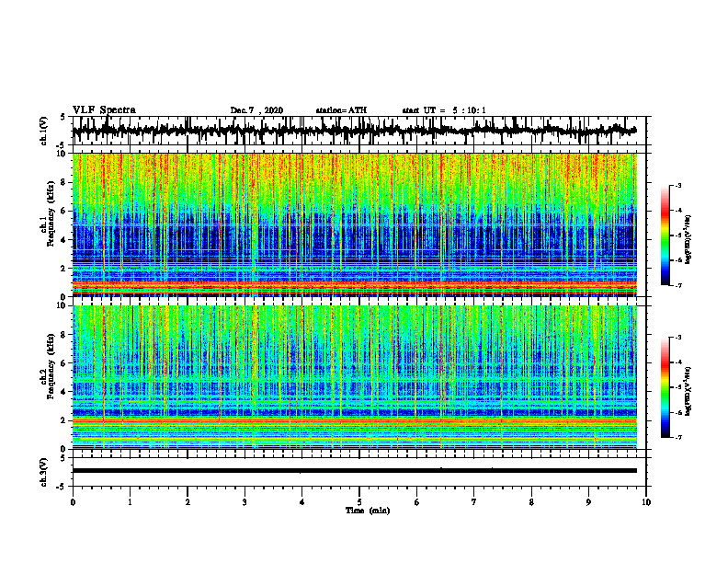Click the ch.2 colorbar "log(PSD)" unit label

(688, 391)
